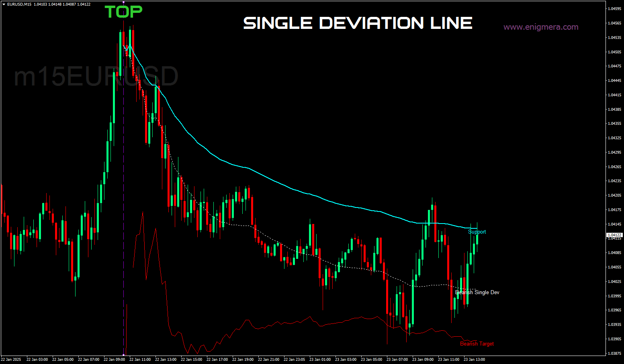Click the cyan Support label
Viewport: 624px width, 364px height.
pyautogui.click(x=477, y=232)
